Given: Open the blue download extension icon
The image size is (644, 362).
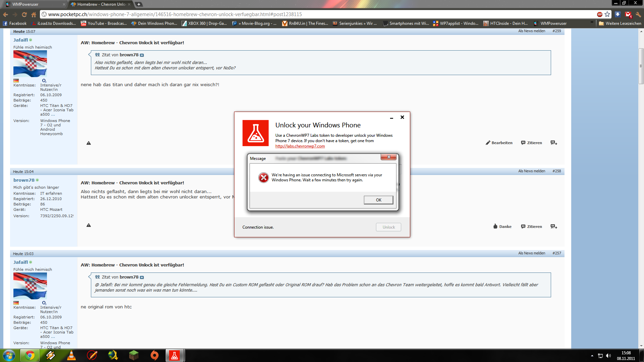Looking at the screenshot, I should [618, 14].
